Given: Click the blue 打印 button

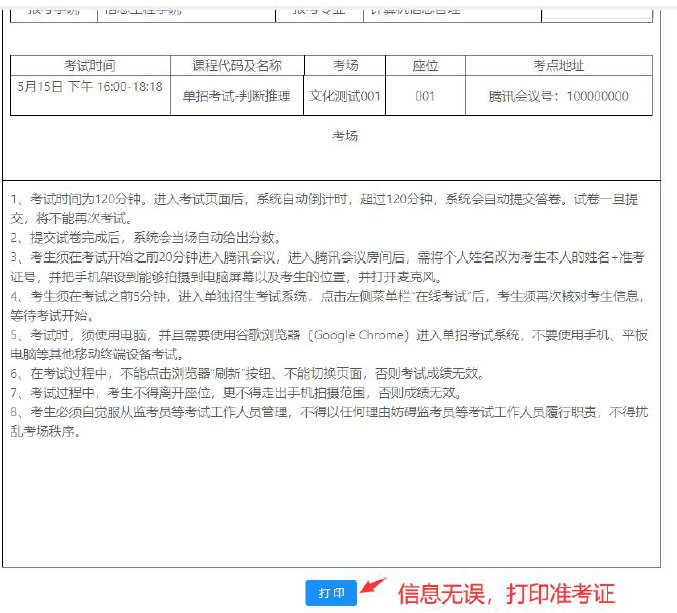Looking at the screenshot, I should tap(331, 593).
